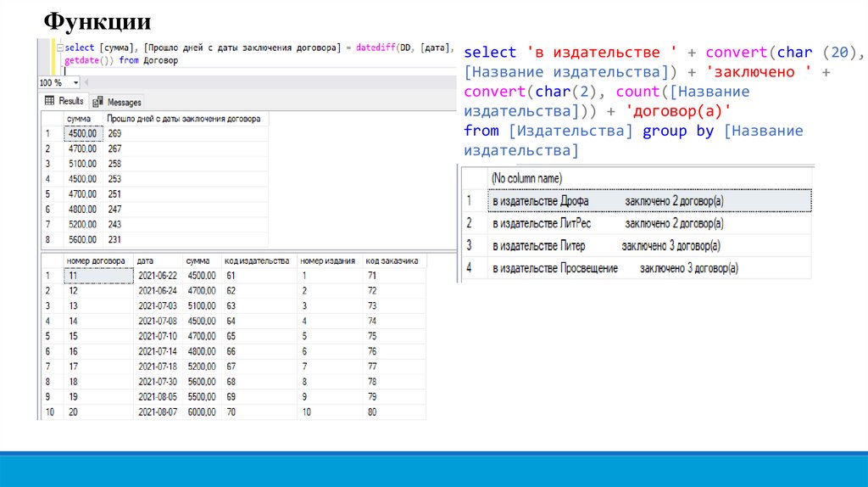Collapse the select query code block
The width and height of the screenshot is (868, 487).
click(x=58, y=49)
